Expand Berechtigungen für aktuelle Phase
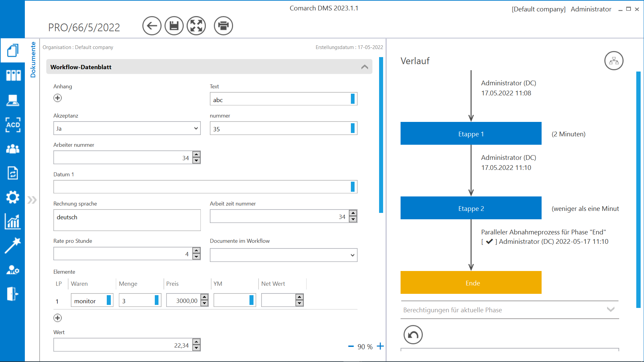644x362 pixels. (x=610, y=310)
